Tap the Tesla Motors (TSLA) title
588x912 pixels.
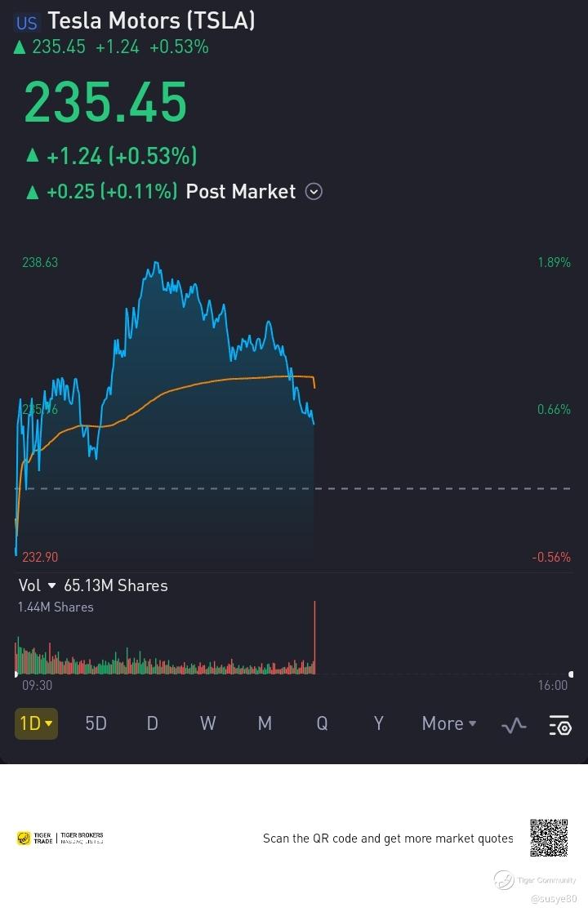pos(151,21)
